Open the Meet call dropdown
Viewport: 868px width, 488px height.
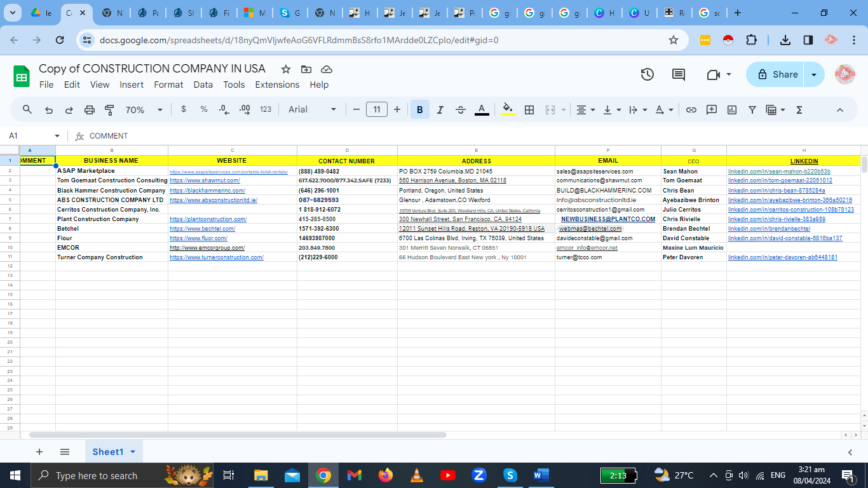(x=729, y=74)
